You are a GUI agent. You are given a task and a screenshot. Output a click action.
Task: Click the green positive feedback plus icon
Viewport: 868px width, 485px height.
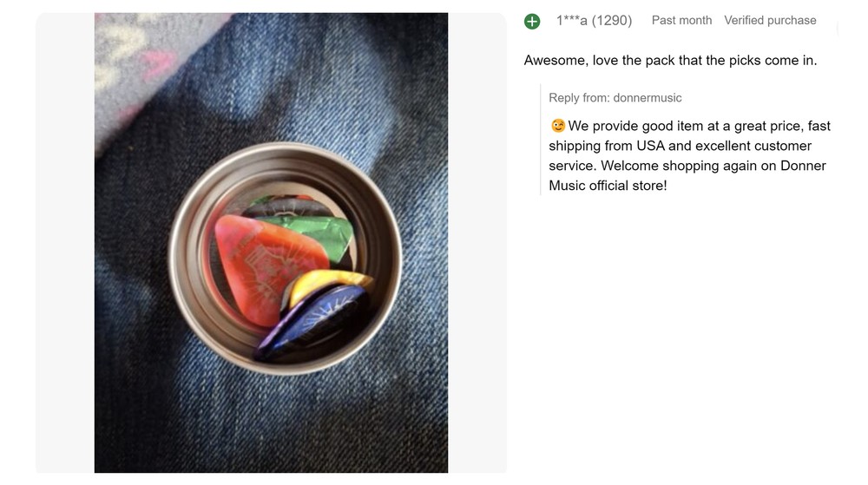532,21
